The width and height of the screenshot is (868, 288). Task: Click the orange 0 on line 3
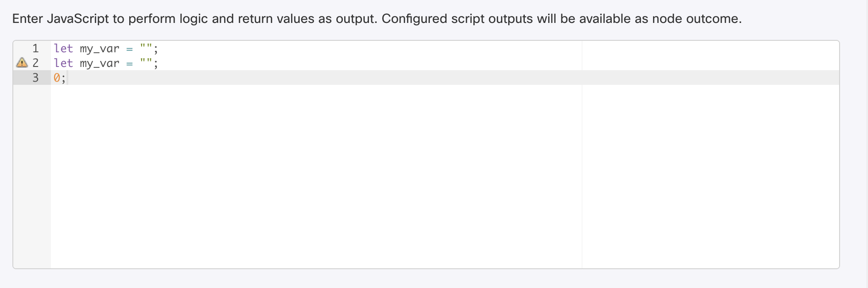(x=57, y=78)
